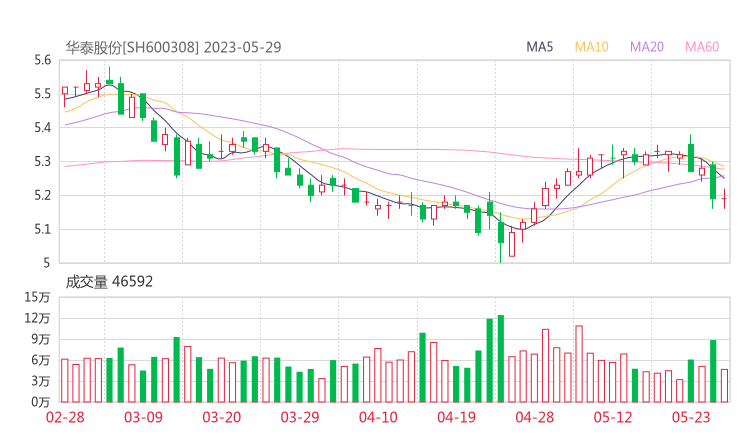Select the 02-28 date axis label
The width and height of the screenshot is (740, 440).
pyautogui.click(x=65, y=417)
